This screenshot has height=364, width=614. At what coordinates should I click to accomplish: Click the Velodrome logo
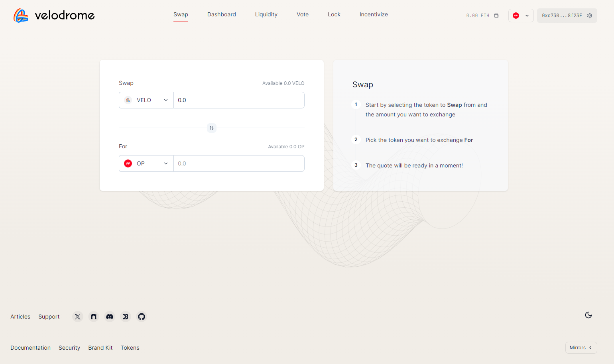[x=54, y=16]
